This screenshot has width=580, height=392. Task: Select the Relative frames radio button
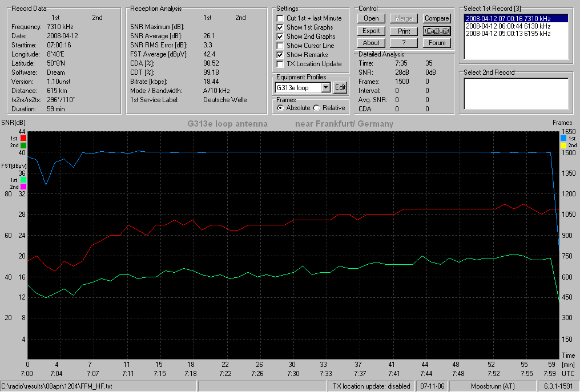pos(316,108)
